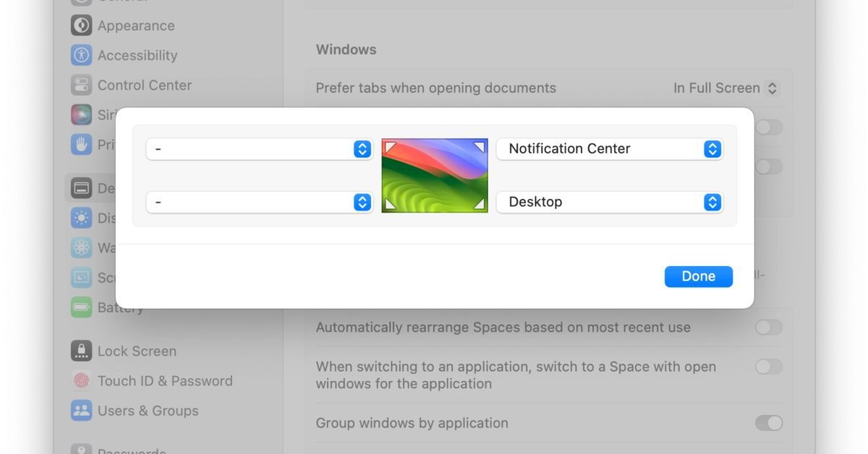Toggle the second switch under Prefer tabs row

click(x=769, y=166)
